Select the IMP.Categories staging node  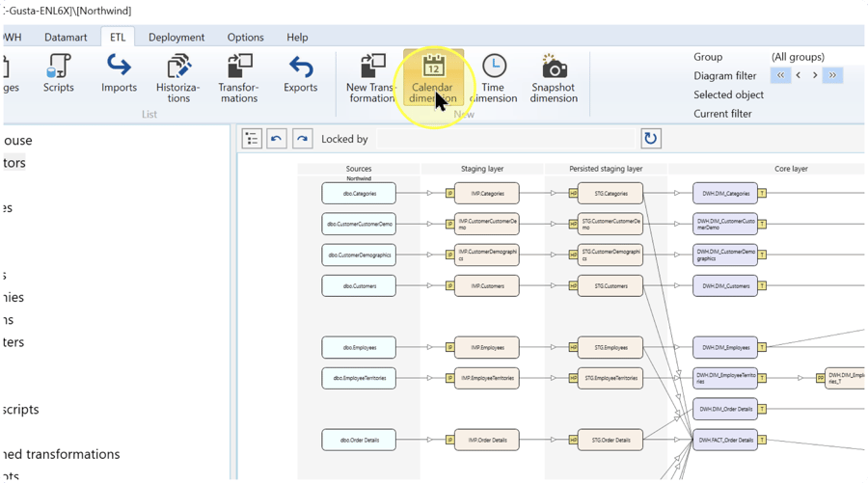[x=487, y=193]
